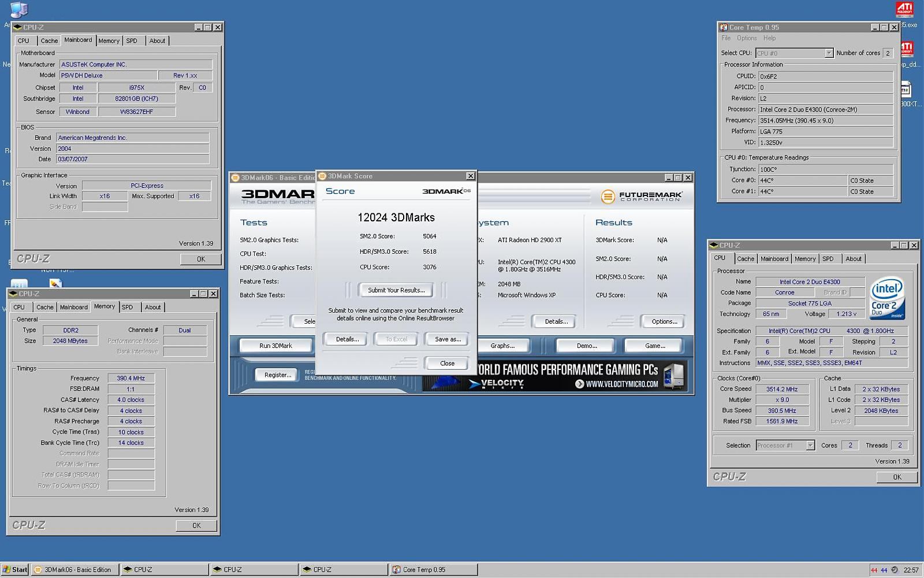The width and height of the screenshot is (924, 578).
Task: Click the Rated FSB value 1561.9 MHz
Action: tap(782, 421)
